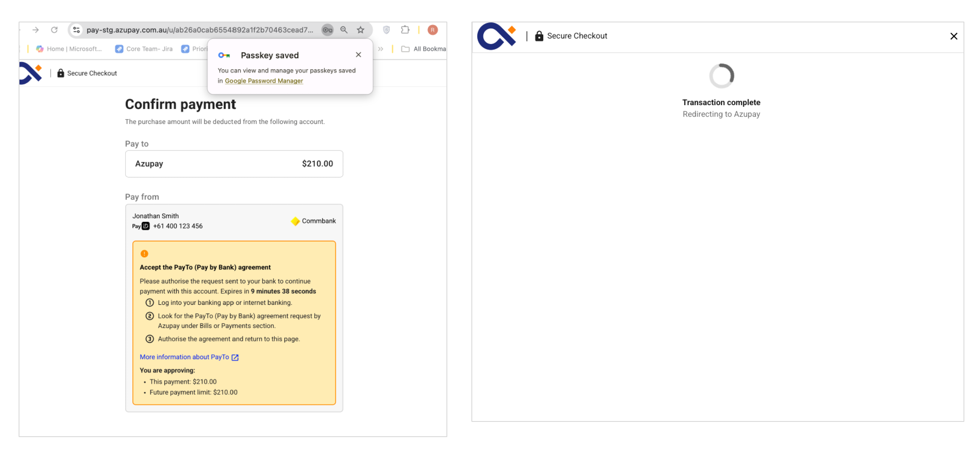This screenshot has width=980, height=454.
Task: Dismiss the Passkey saved popup
Action: click(359, 55)
